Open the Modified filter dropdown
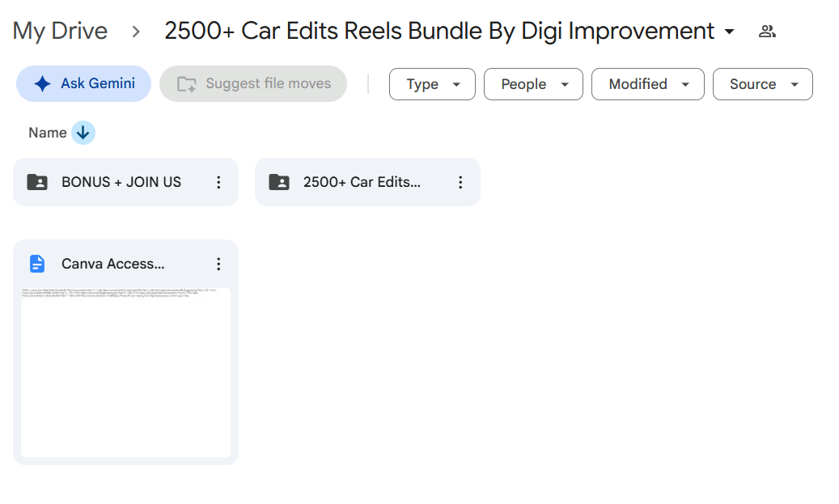Viewport: 839px width, 504px height. tap(648, 84)
